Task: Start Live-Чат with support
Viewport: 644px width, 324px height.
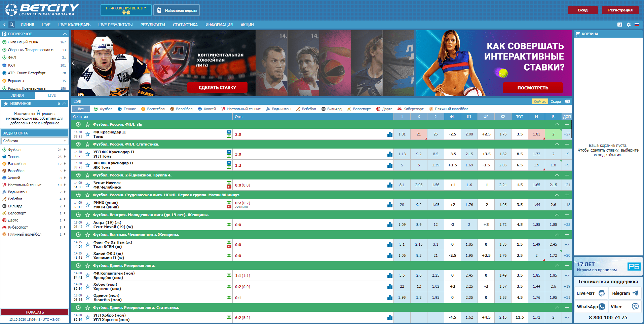Action: pos(591,293)
